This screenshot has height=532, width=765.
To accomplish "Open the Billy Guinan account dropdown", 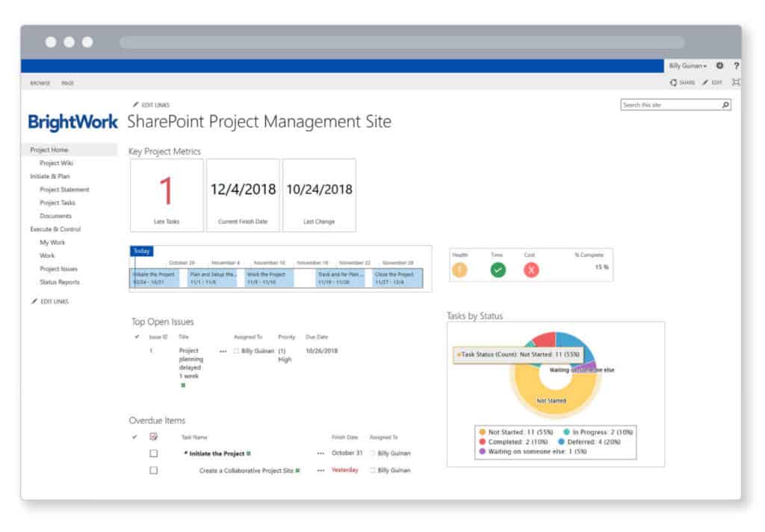I will tap(688, 66).
